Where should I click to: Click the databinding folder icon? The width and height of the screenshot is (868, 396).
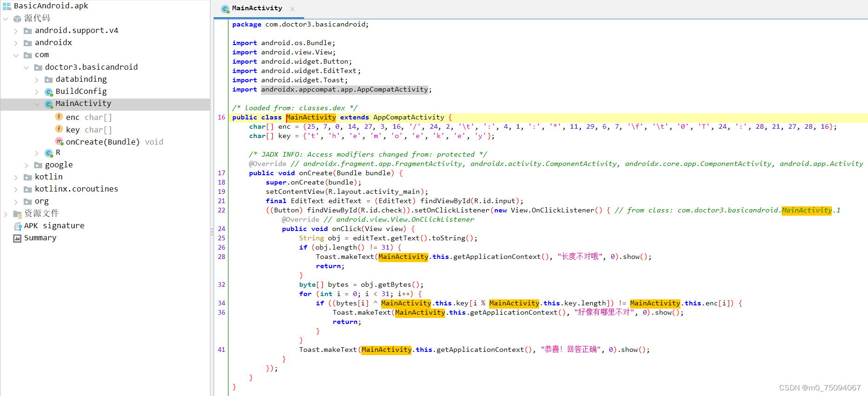point(49,79)
